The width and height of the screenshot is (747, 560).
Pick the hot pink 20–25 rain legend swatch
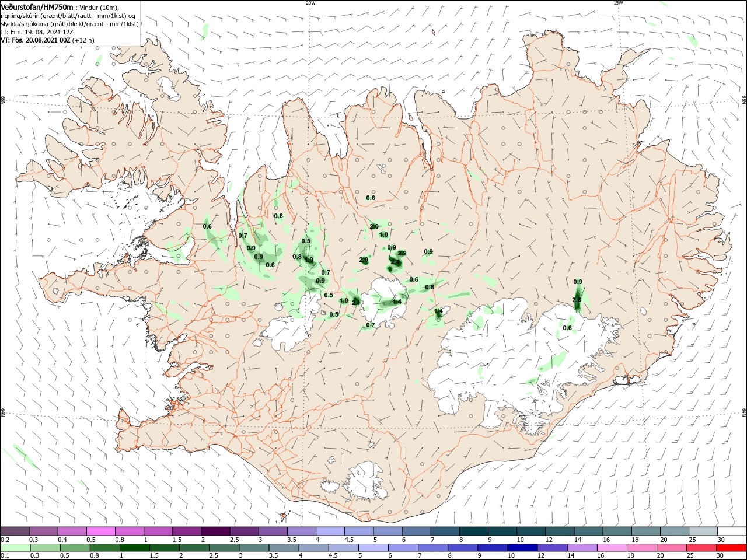672,548
